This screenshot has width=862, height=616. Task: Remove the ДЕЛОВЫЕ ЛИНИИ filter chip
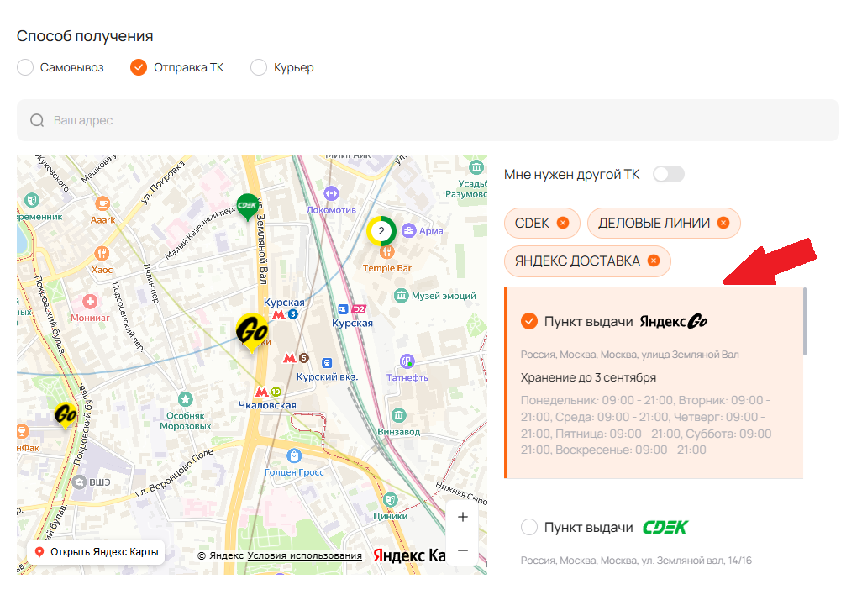pos(723,223)
